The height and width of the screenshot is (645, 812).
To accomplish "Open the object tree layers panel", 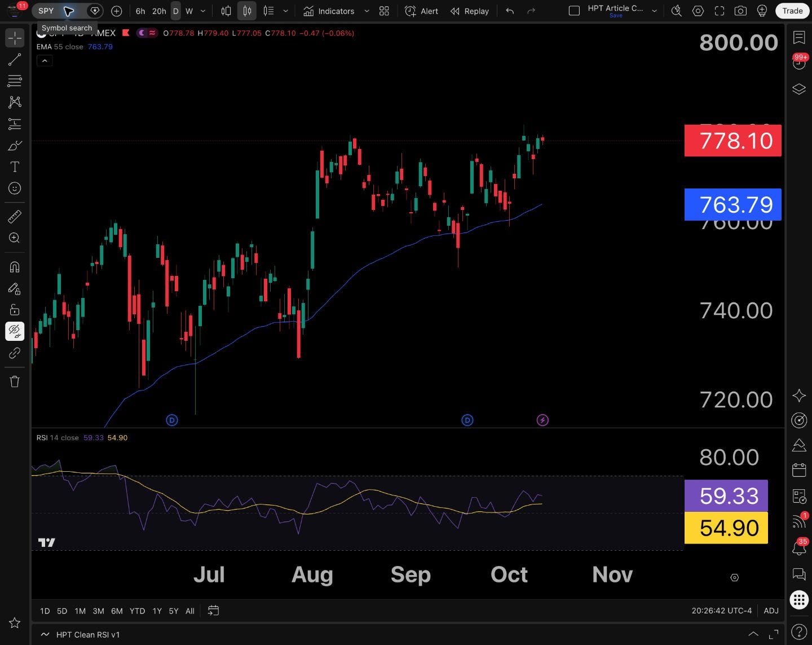I will (799, 89).
